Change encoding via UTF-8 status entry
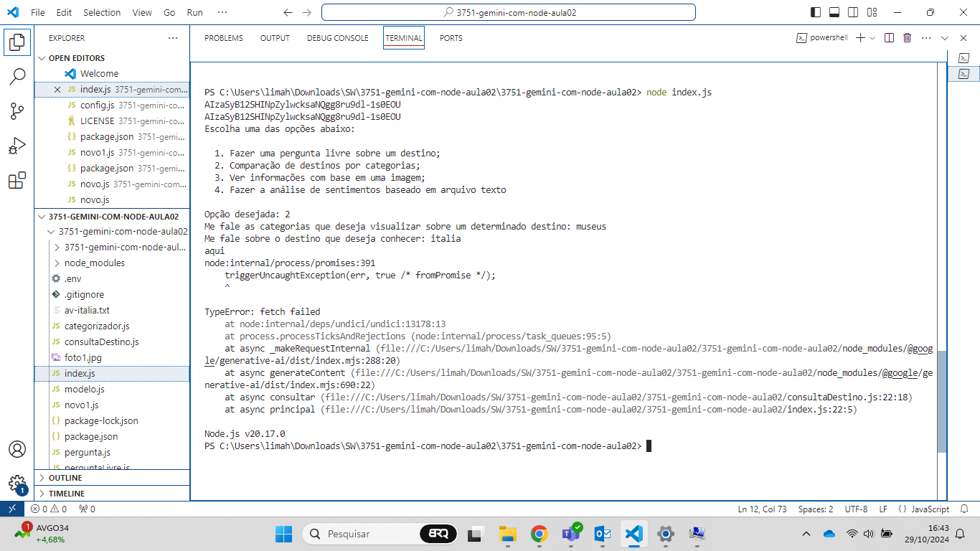The image size is (980, 551). click(x=856, y=509)
